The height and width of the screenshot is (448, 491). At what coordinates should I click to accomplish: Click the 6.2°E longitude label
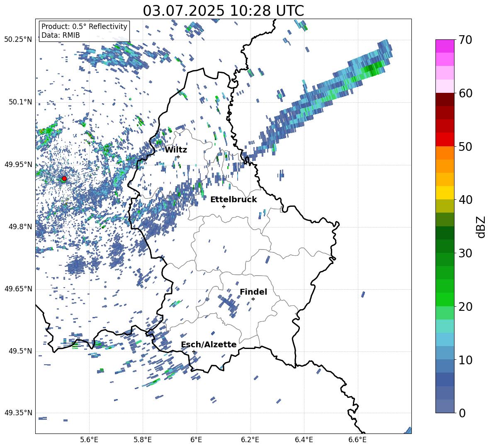point(250,440)
